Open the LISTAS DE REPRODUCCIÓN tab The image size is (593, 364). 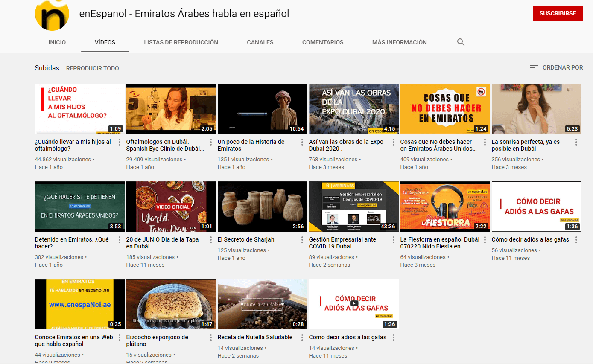pyautogui.click(x=181, y=42)
